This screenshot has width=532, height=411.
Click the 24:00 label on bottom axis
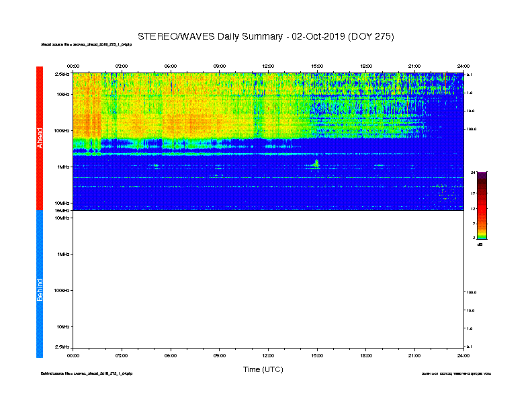(463, 355)
